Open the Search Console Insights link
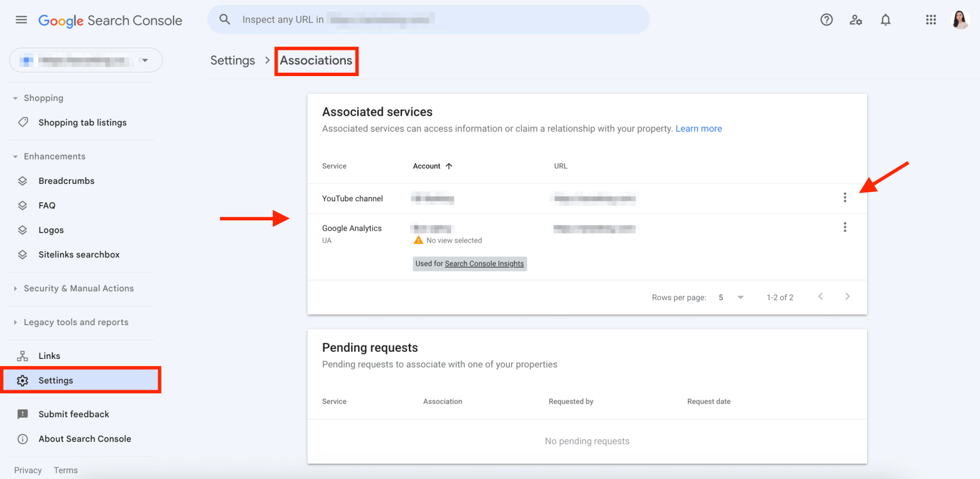The height and width of the screenshot is (479, 980). (484, 263)
